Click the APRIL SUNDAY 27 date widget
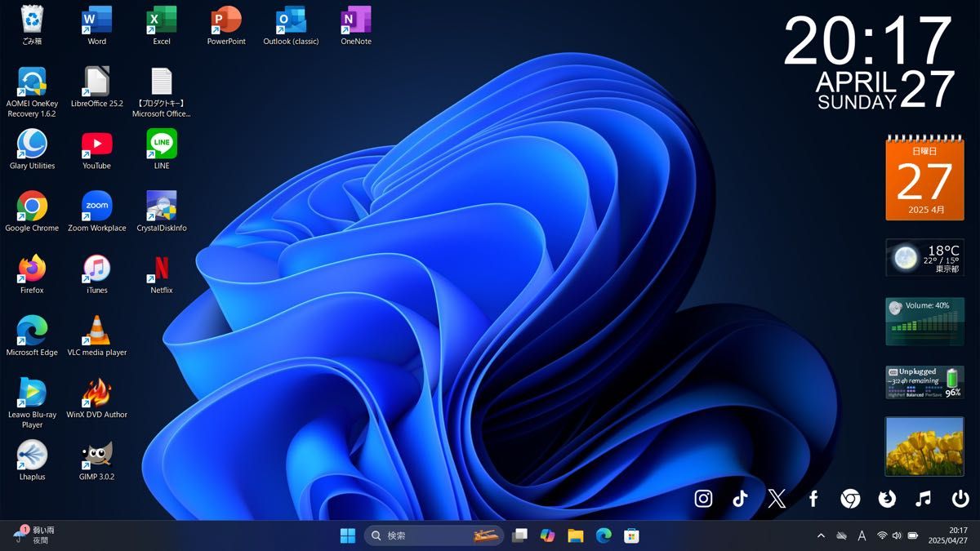The image size is (980, 551). (x=885, y=90)
